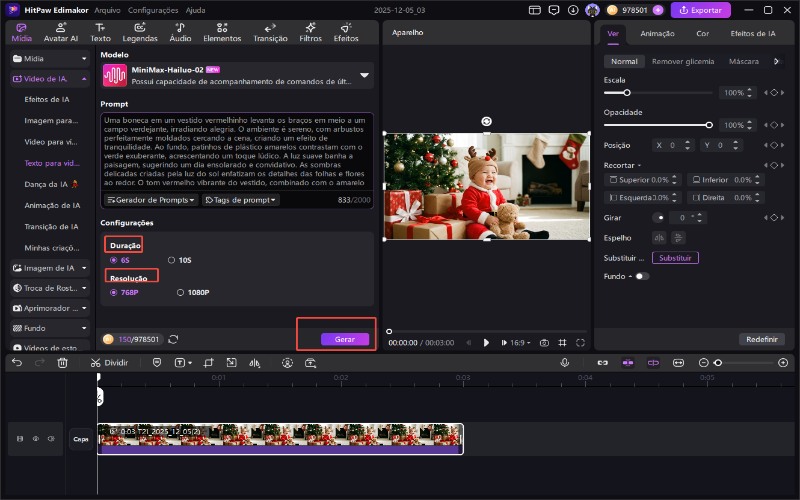800x500 pixels.
Task: Select the 6S duration option
Action: [120, 260]
